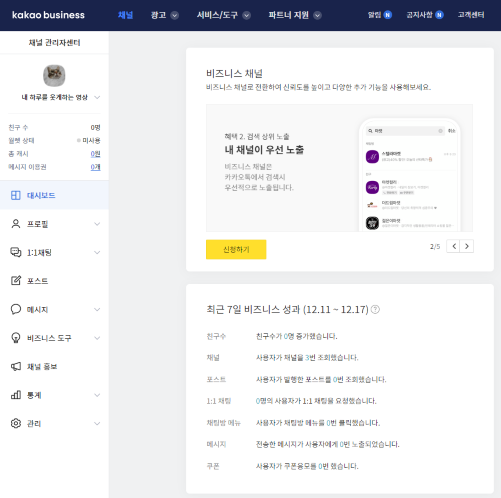The width and height of the screenshot is (501, 498).
Task: Open 공지사항 notices
Action: (419, 15)
